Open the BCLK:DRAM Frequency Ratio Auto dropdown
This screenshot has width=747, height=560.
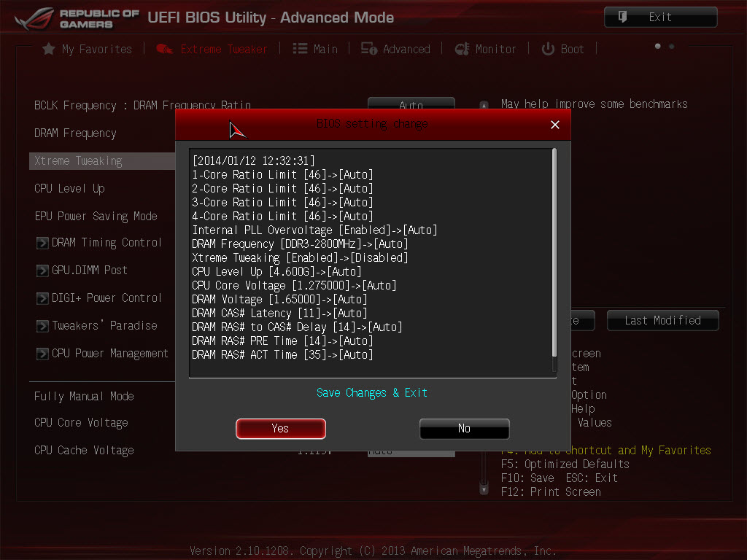(x=411, y=104)
